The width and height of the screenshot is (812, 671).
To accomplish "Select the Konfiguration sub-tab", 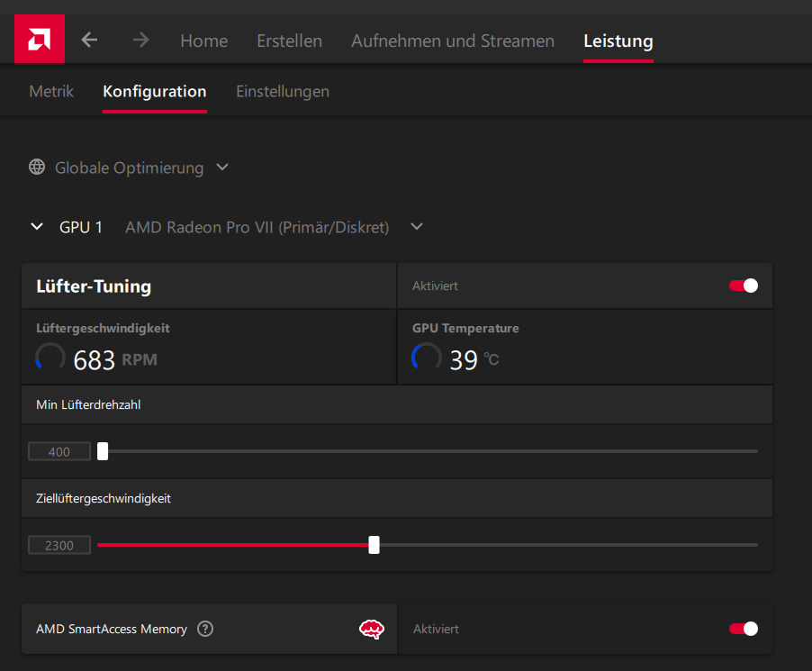I will (x=154, y=91).
